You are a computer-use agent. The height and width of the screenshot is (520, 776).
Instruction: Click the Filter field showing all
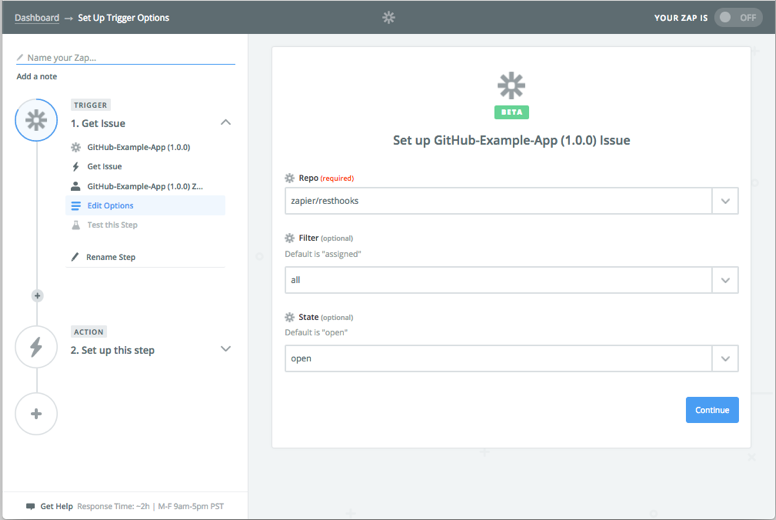[498, 280]
